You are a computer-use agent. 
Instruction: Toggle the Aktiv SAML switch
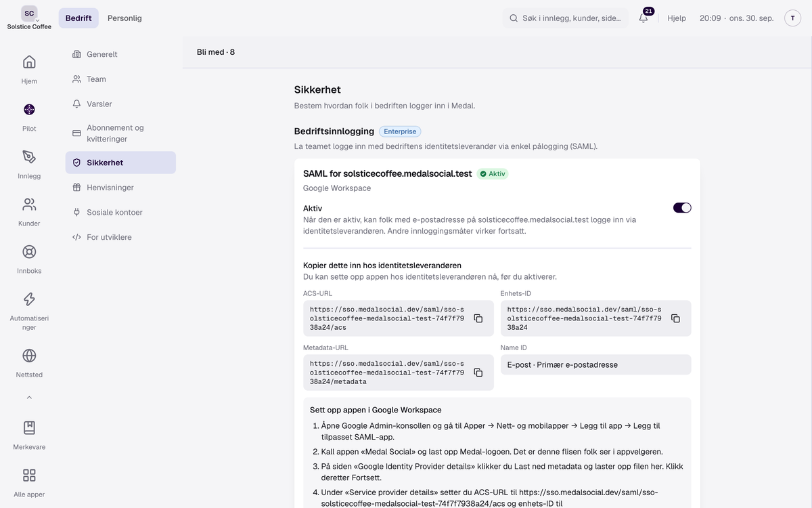click(x=682, y=208)
